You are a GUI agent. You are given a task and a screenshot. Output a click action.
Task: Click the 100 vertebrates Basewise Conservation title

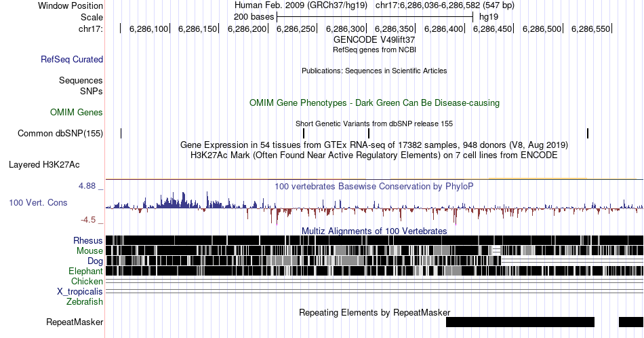[x=374, y=186]
